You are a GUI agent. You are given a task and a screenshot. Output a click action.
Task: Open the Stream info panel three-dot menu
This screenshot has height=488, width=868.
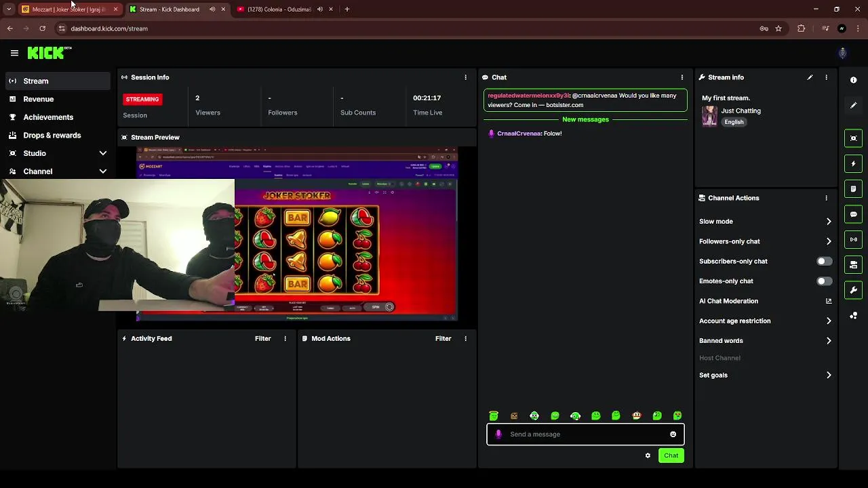pos(826,77)
